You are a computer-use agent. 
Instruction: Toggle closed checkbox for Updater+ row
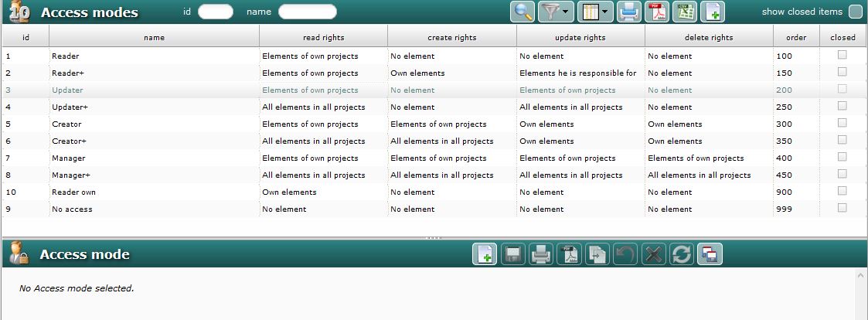(842, 106)
